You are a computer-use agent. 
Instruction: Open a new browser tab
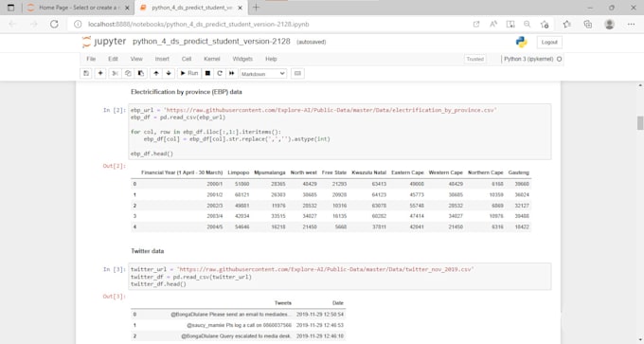coord(256,8)
